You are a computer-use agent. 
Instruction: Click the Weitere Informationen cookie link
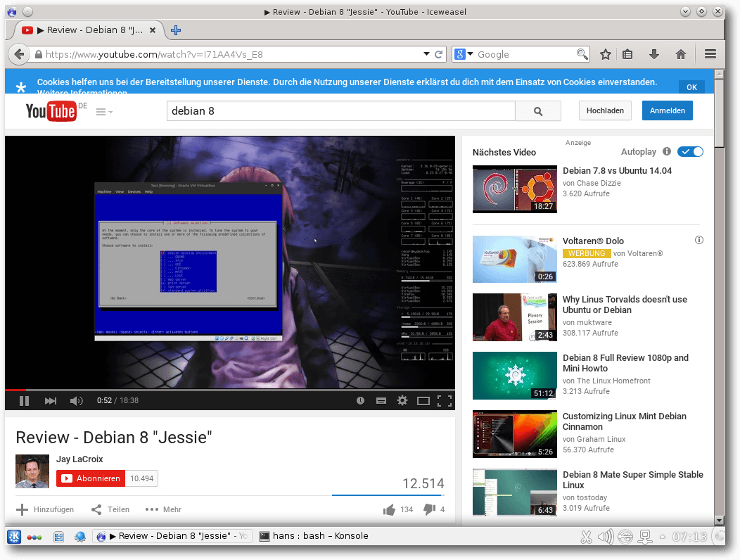82,93
